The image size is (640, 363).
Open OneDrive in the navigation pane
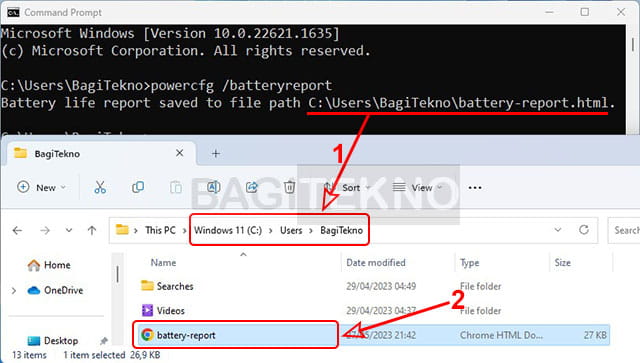point(55,290)
